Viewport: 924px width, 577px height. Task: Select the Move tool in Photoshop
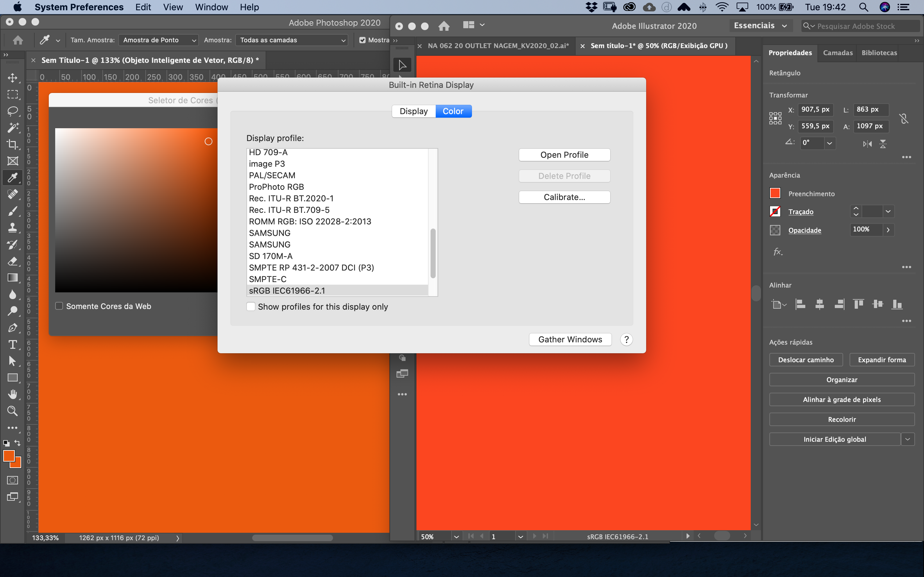13,78
